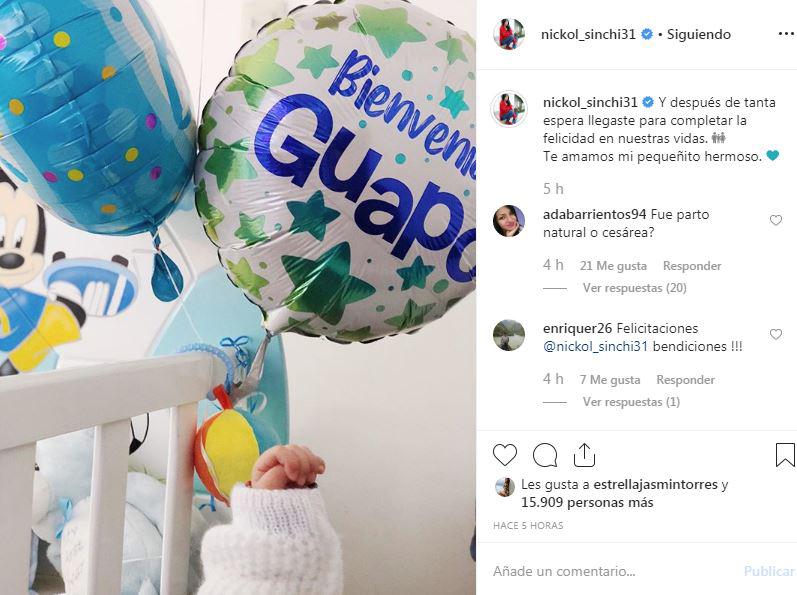The image size is (797, 595).
Task: Open enriquer26's profile avatar
Action: pyautogui.click(x=509, y=335)
